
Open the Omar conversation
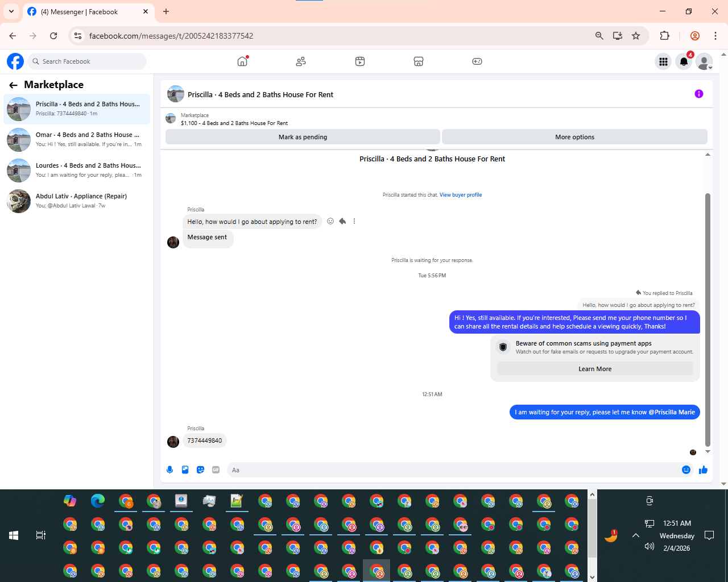pyautogui.click(x=77, y=139)
